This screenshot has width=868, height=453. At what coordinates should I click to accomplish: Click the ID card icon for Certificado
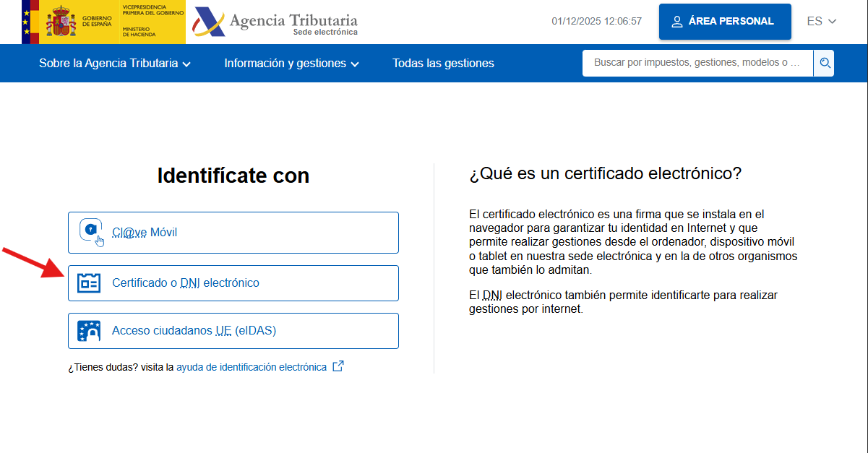click(90, 282)
